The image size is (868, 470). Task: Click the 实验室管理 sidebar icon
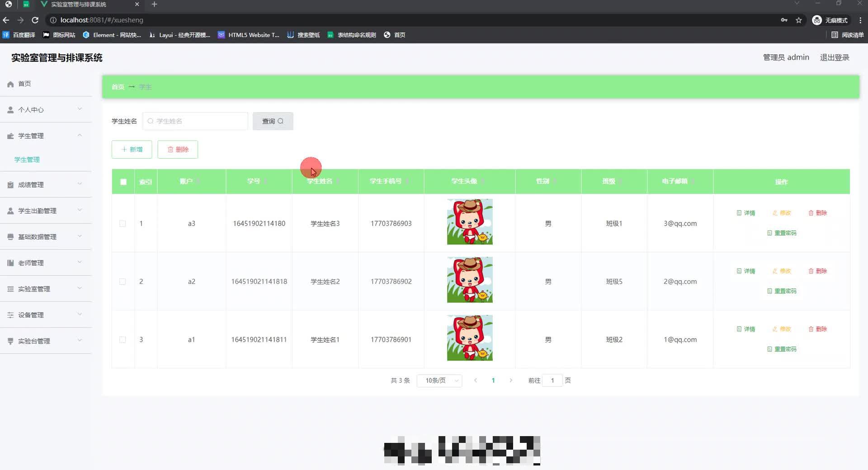[x=10, y=289]
